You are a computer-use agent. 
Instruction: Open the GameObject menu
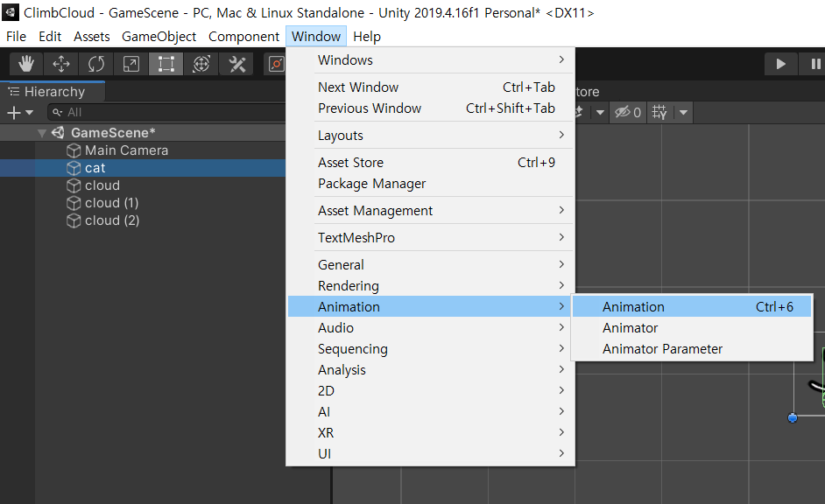click(x=159, y=36)
